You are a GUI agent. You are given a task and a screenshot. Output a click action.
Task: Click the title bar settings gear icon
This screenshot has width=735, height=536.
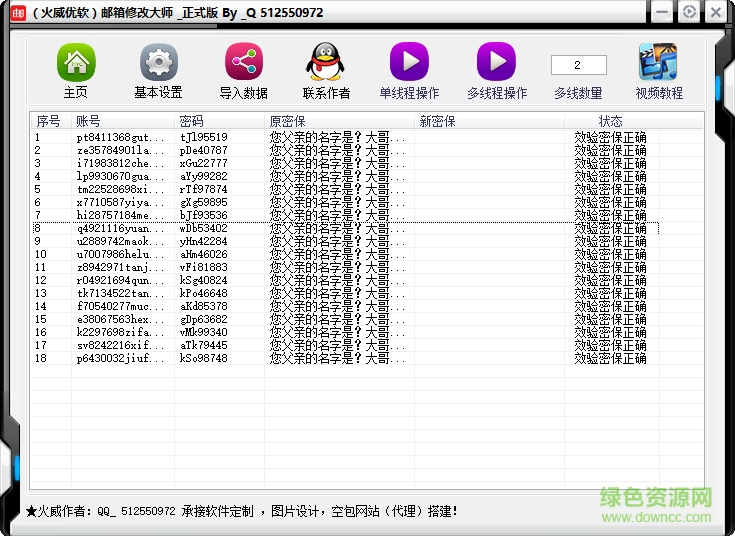click(x=689, y=12)
